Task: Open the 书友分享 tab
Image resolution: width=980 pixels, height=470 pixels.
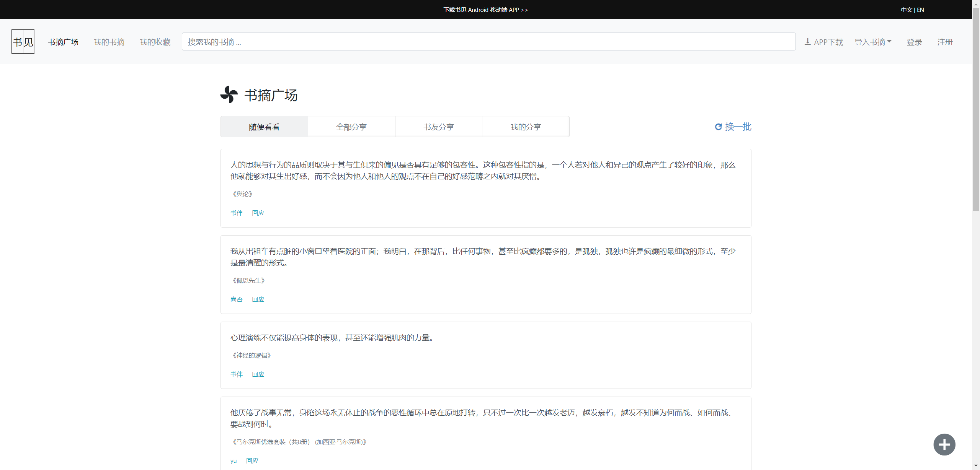Action: (438, 127)
